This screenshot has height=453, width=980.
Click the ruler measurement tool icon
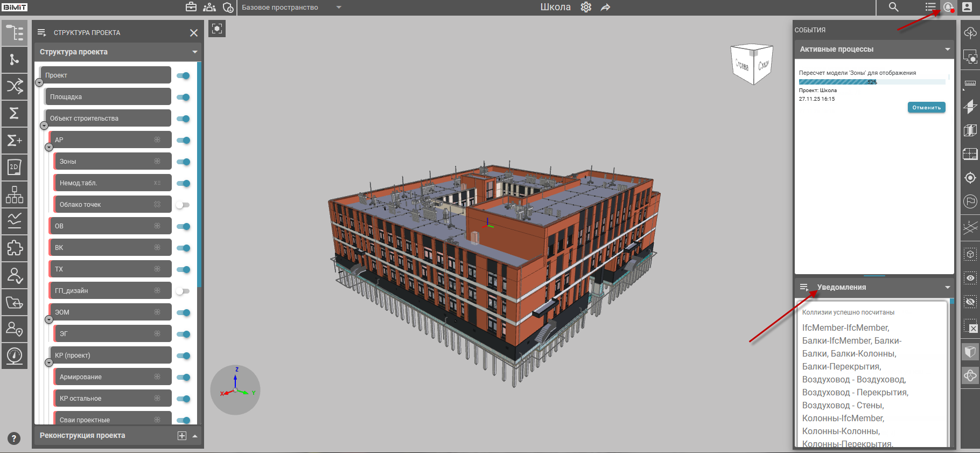pyautogui.click(x=970, y=83)
